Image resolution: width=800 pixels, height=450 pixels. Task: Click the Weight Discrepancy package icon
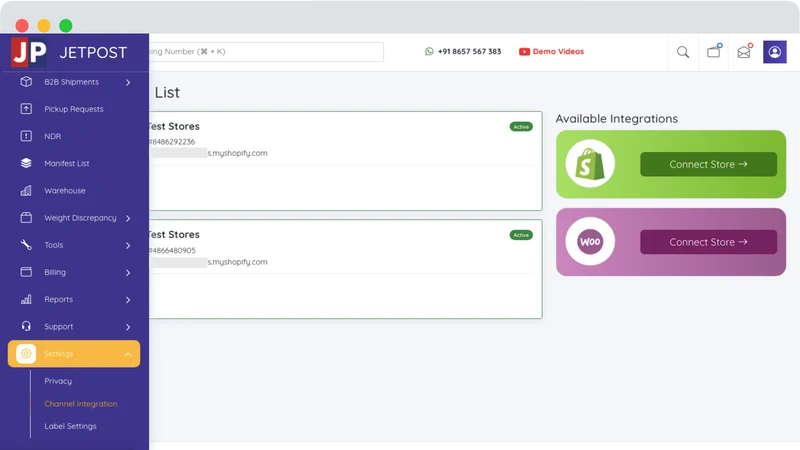click(26, 217)
